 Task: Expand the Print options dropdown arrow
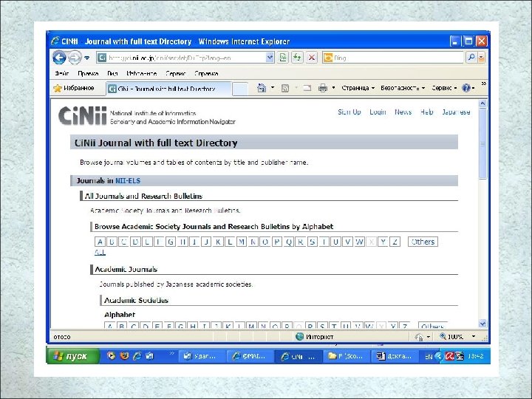click(333, 88)
